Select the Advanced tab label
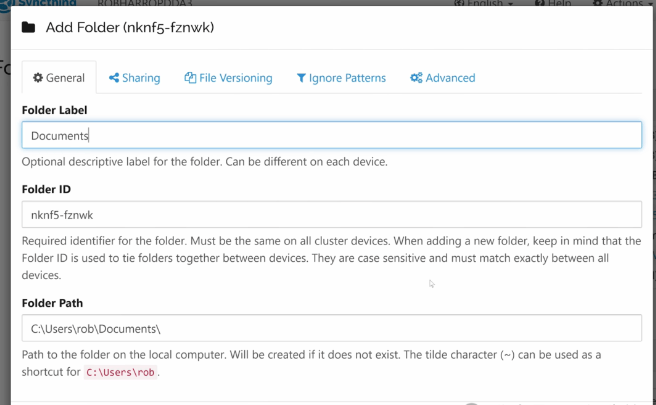656x405 pixels. (x=450, y=78)
